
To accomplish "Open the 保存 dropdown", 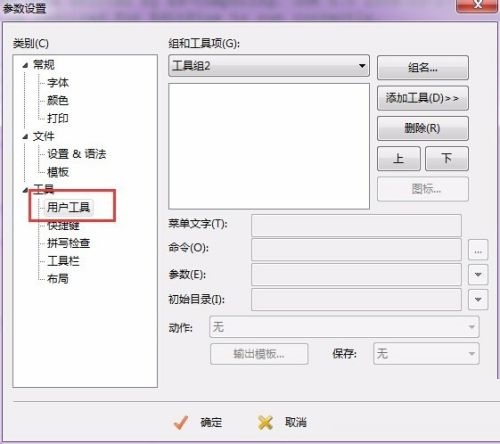I will tap(426, 353).
